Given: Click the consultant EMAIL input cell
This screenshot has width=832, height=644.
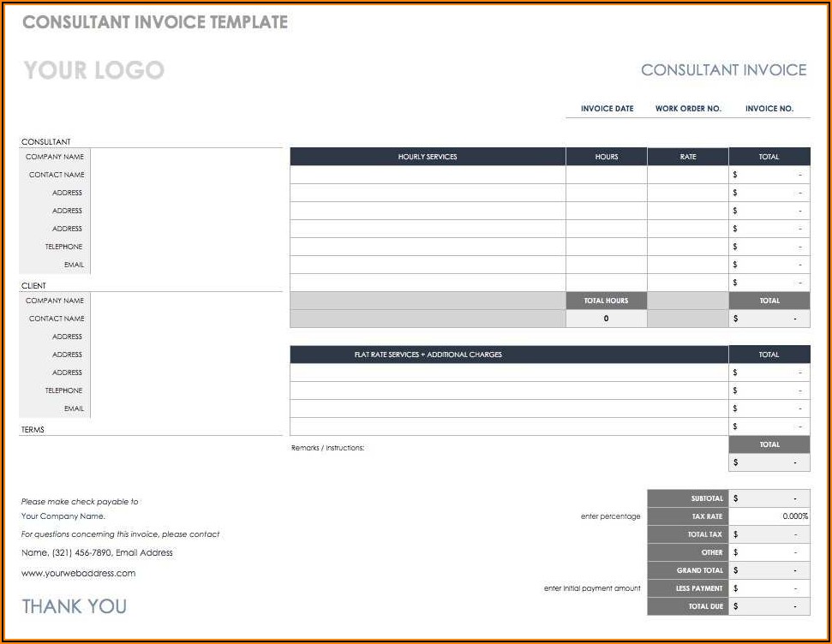Looking at the screenshot, I should 186,265.
